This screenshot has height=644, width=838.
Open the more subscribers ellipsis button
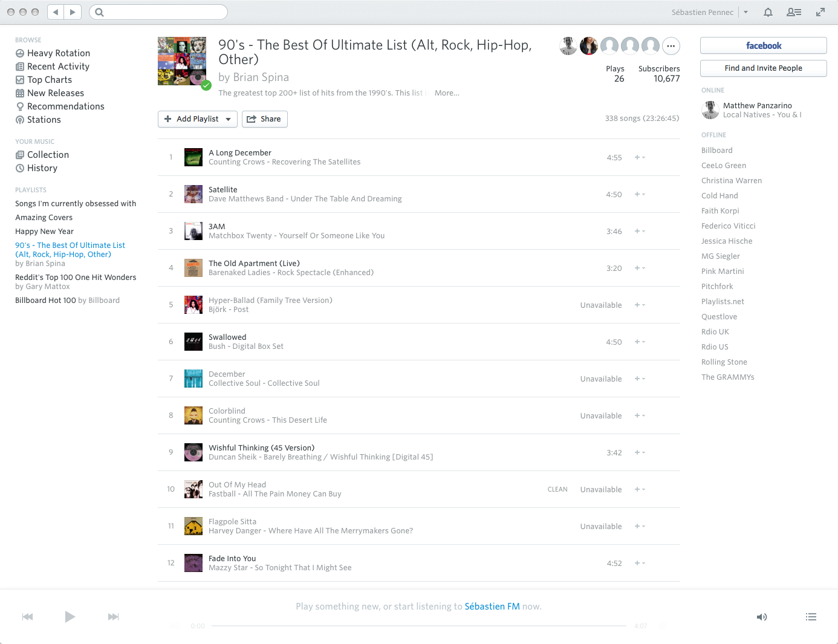(x=671, y=46)
